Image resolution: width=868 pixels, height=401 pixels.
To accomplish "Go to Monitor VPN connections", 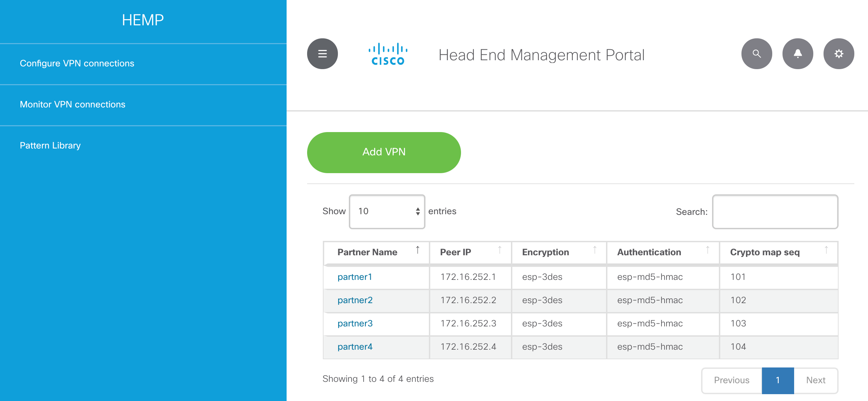I will tap(73, 104).
